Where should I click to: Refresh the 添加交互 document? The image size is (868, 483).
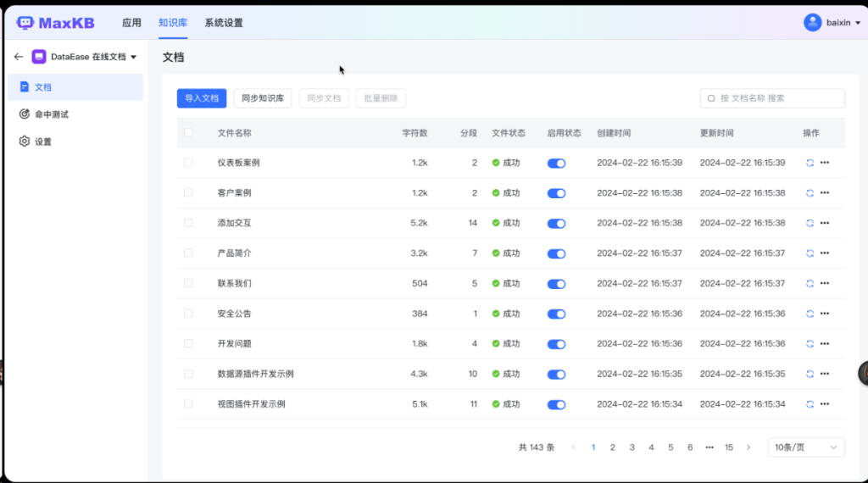(810, 223)
